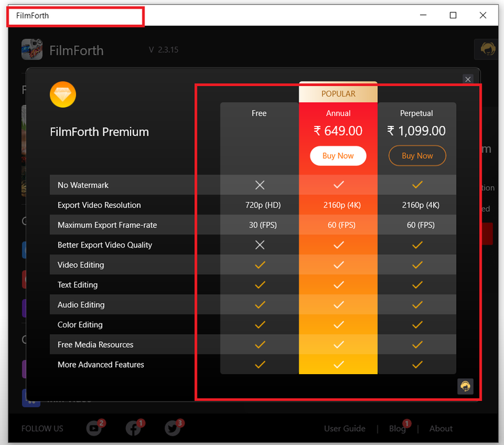Click the 30 (FPS) value

click(262, 225)
